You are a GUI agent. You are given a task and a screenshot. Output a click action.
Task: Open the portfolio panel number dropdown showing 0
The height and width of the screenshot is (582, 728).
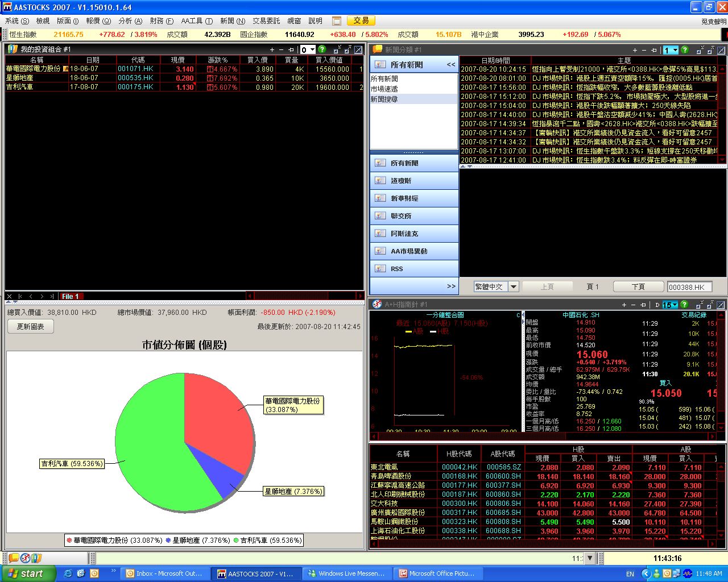click(x=308, y=50)
